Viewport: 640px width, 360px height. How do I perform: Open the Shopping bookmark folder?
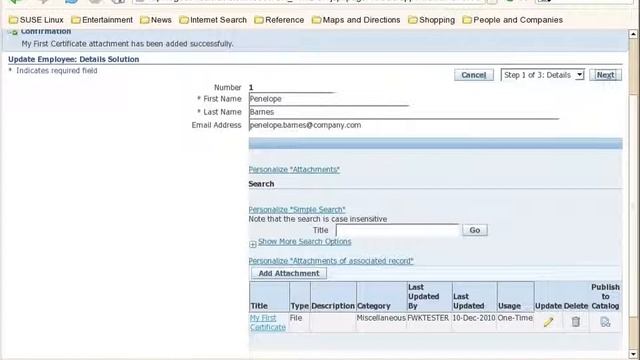click(x=431, y=20)
